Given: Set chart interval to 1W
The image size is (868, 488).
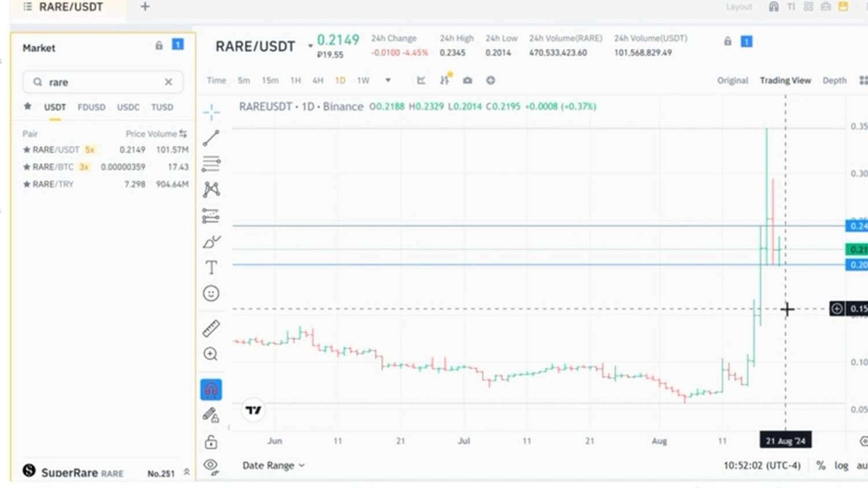Looking at the screenshot, I should point(363,80).
